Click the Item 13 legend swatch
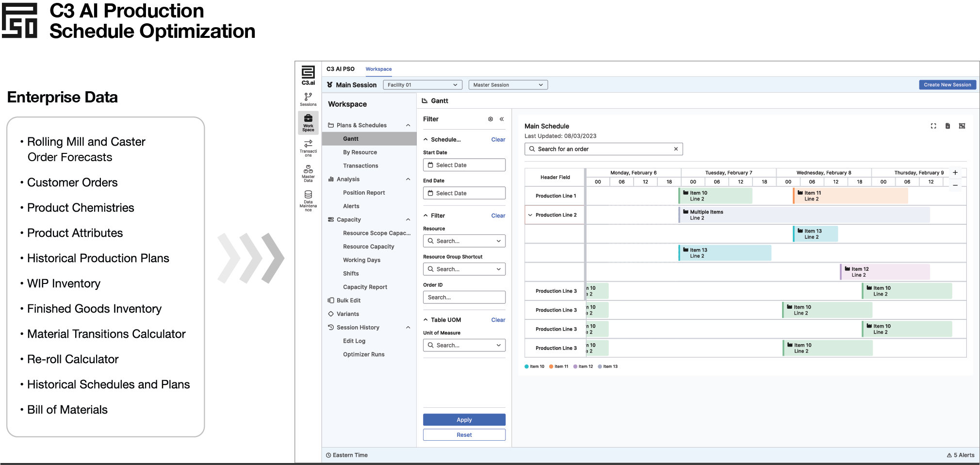 [x=600, y=366]
